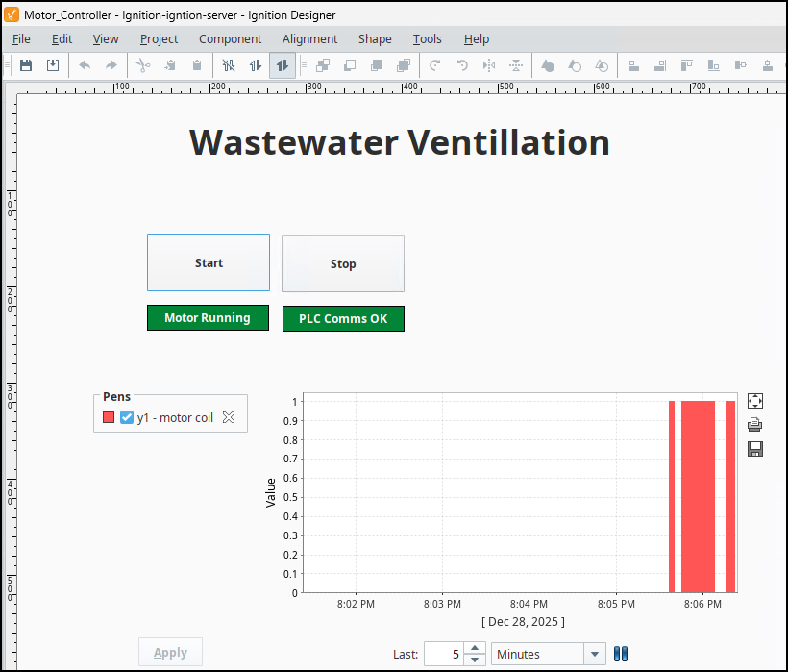The width and height of the screenshot is (788, 672).
Task: Open the File menu
Action: point(21,39)
